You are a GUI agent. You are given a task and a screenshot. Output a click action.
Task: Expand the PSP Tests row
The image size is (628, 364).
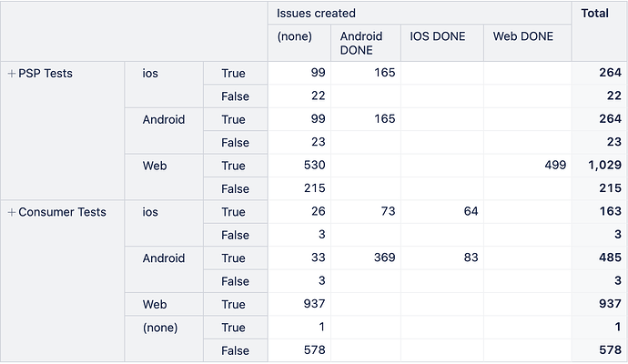pos(12,74)
